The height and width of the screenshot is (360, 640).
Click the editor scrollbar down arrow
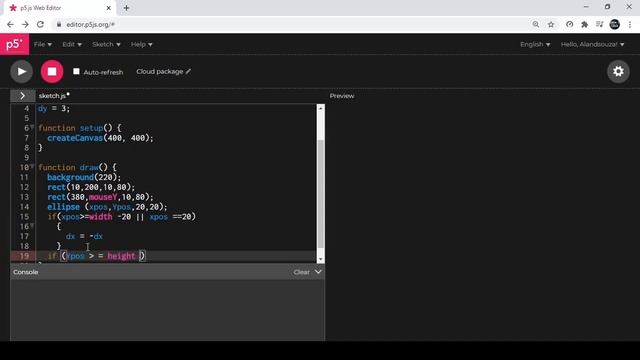(321, 259)
